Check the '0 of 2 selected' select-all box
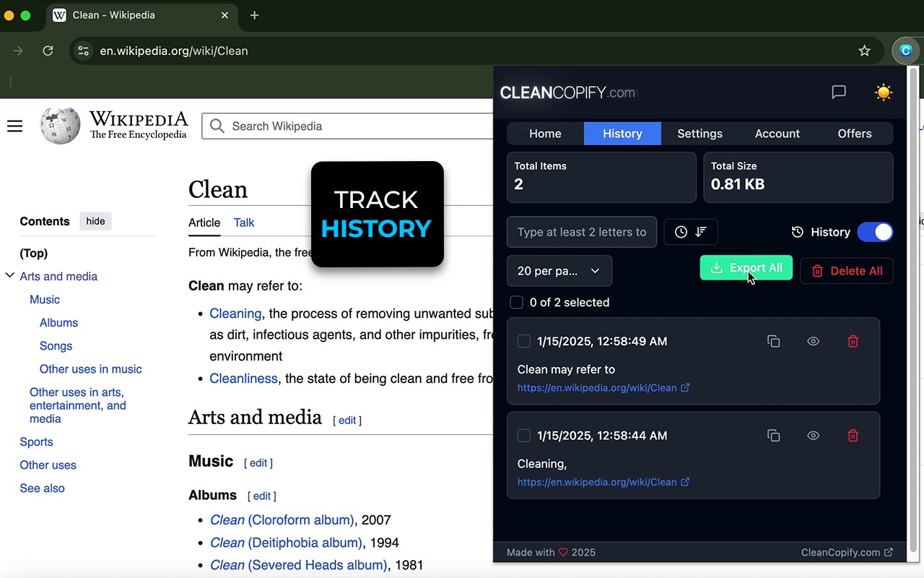Image resolution: width=924 pixels, height=578 pixels. point(517,302)
